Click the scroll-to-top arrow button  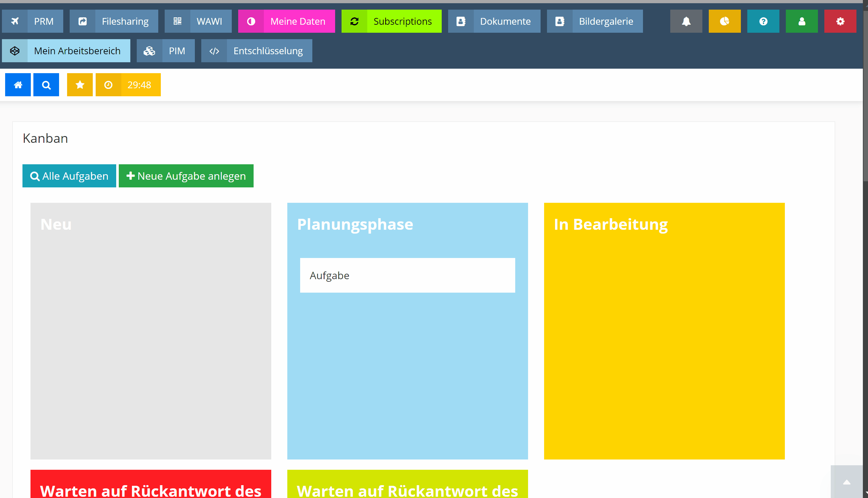click(x=846, y=482)
